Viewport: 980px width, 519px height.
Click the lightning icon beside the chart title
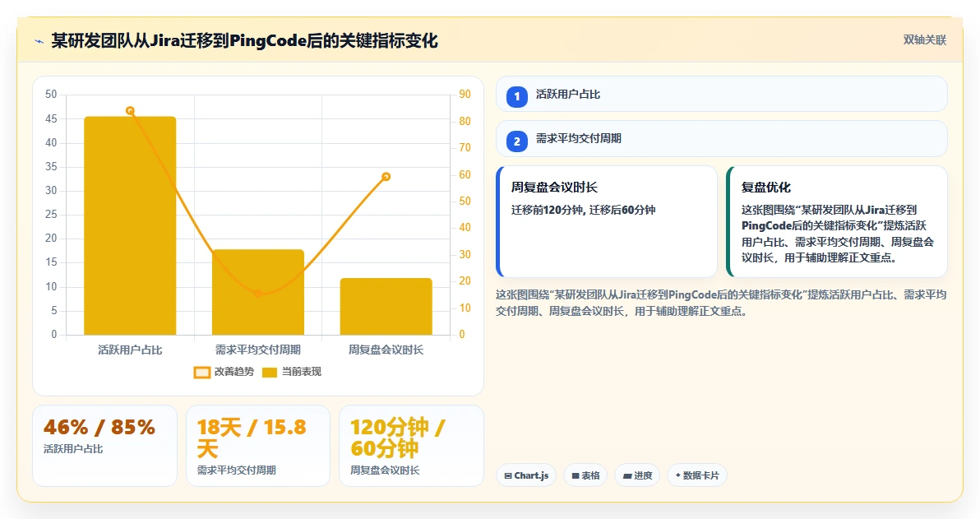(x=39, y=42)
